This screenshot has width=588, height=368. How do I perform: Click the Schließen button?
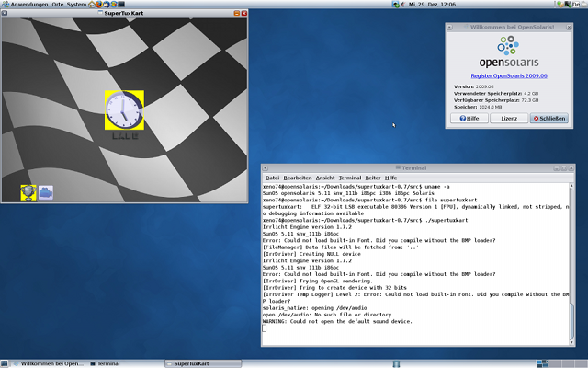[549, 119]
